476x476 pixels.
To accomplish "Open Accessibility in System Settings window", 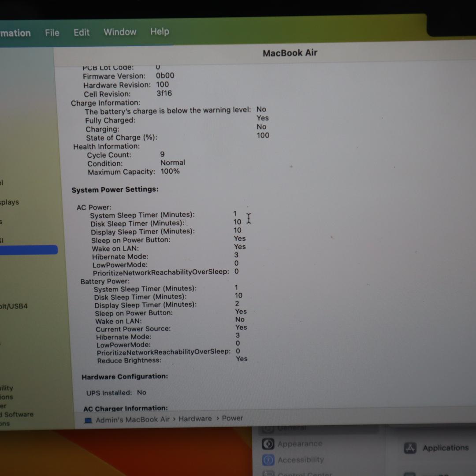I will (301, 460).
